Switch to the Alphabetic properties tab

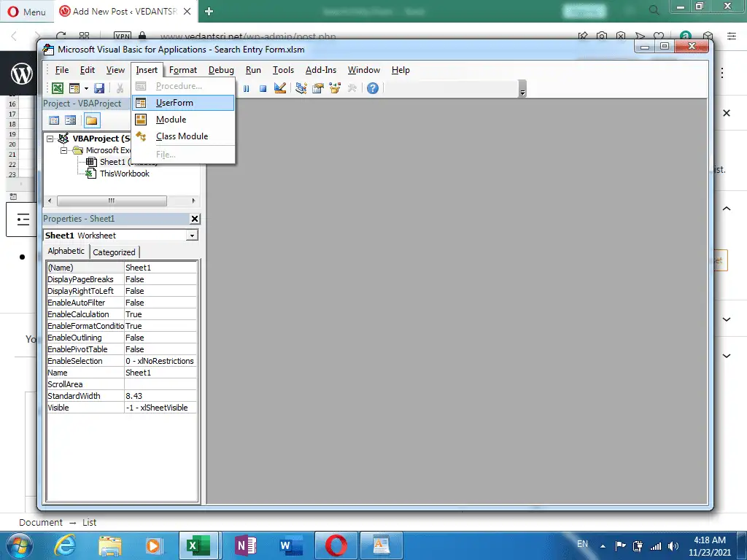click(66, 251)
